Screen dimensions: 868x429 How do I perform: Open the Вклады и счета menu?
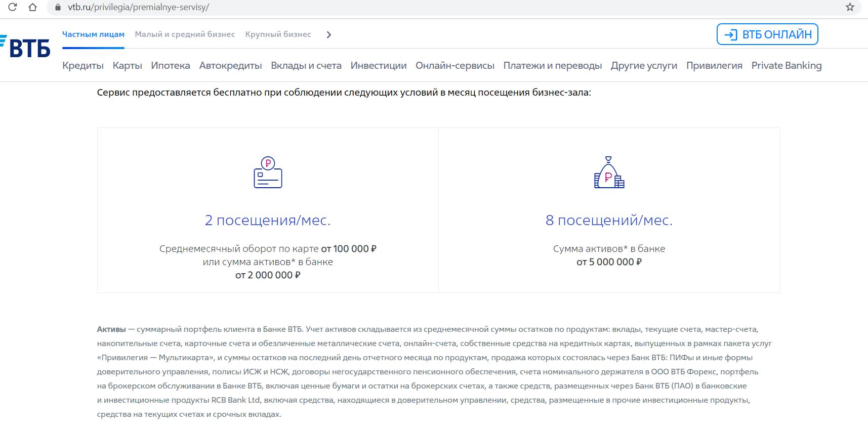point(306,65)
